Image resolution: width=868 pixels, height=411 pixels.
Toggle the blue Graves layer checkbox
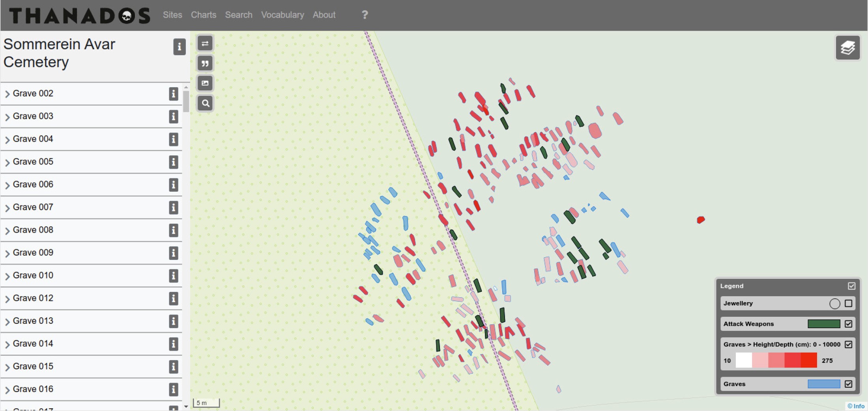(x=848, y=384)
